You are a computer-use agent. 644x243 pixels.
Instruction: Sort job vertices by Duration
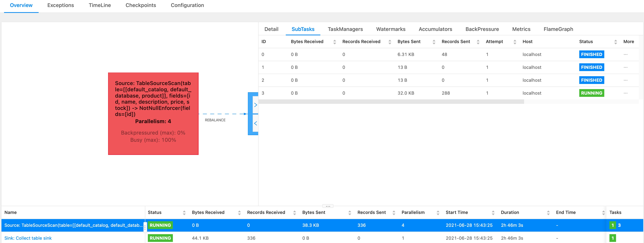[x=548, y=212]
